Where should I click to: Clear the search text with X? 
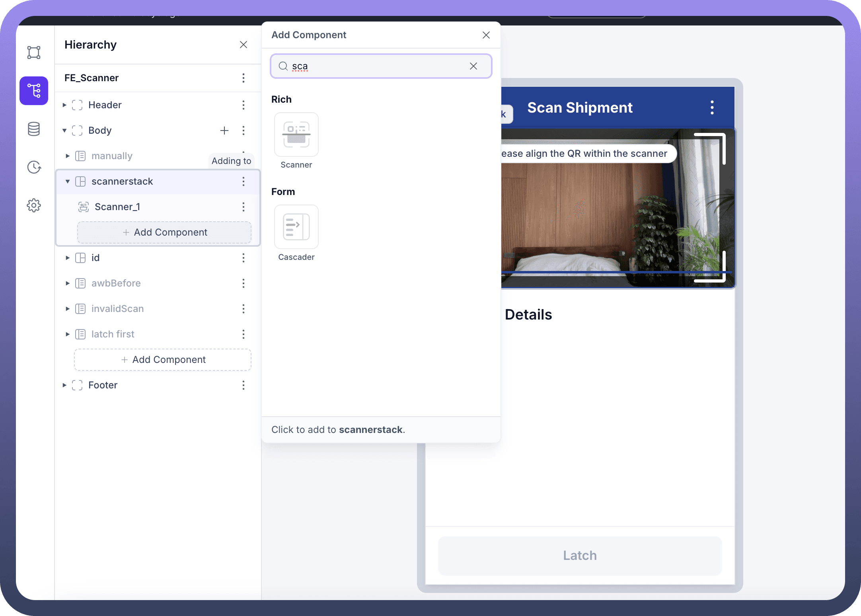(473, 66)
